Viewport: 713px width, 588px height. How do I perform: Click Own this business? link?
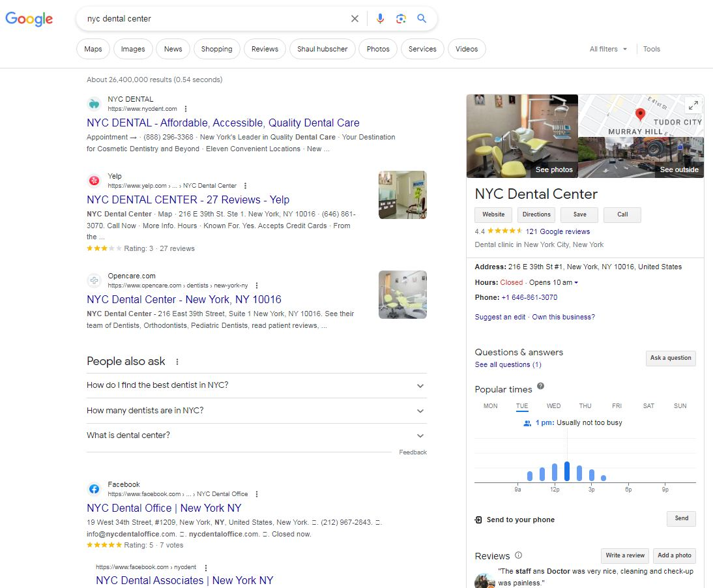[563, 317]
